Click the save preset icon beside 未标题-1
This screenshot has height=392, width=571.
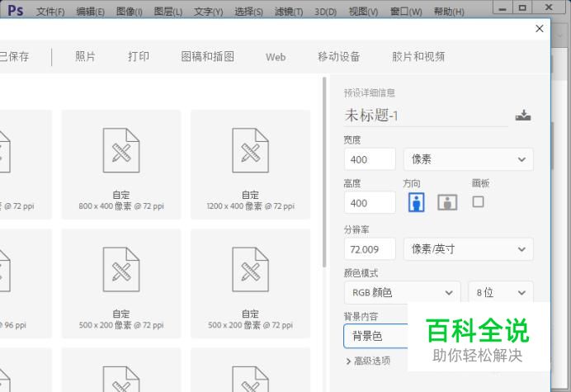pyautogui.click(x=523, y=116)
